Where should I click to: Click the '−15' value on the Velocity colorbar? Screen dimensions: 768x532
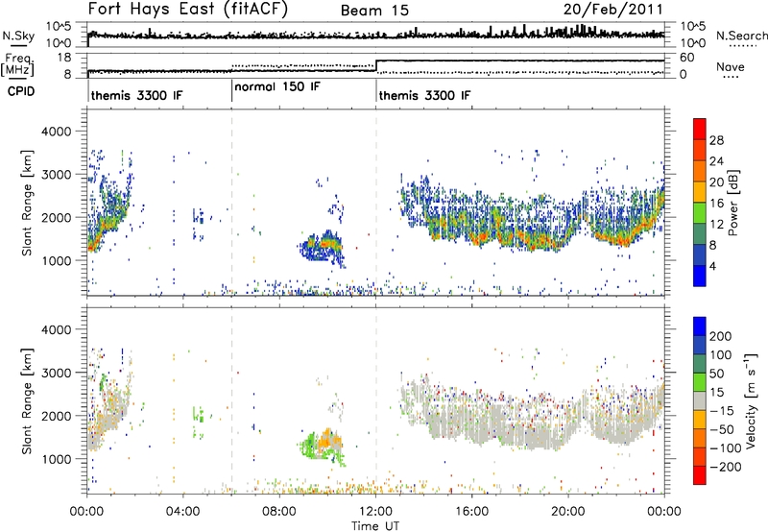point(722,411)
